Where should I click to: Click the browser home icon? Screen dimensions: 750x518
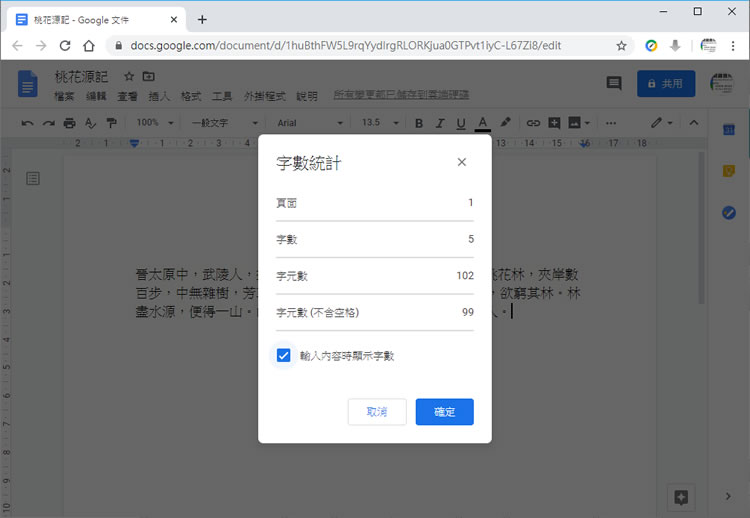(88, 46)
